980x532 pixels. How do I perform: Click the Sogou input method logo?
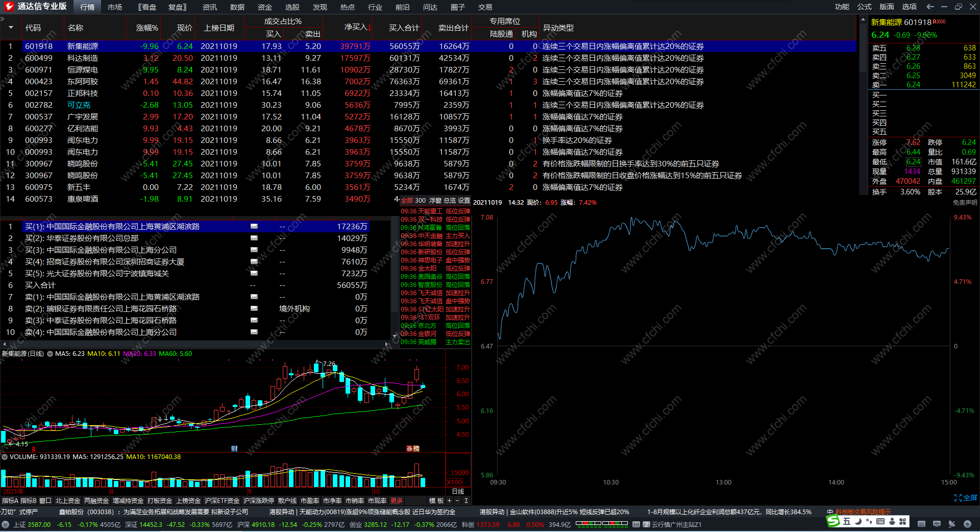[x=833, y=521]
